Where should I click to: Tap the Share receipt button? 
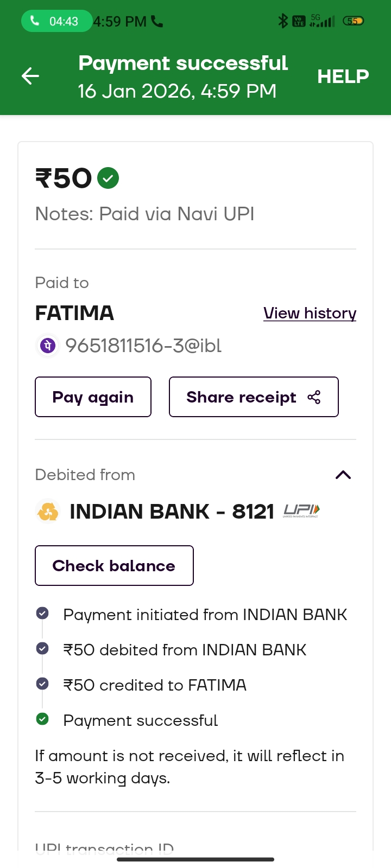(x=254, y=397)
